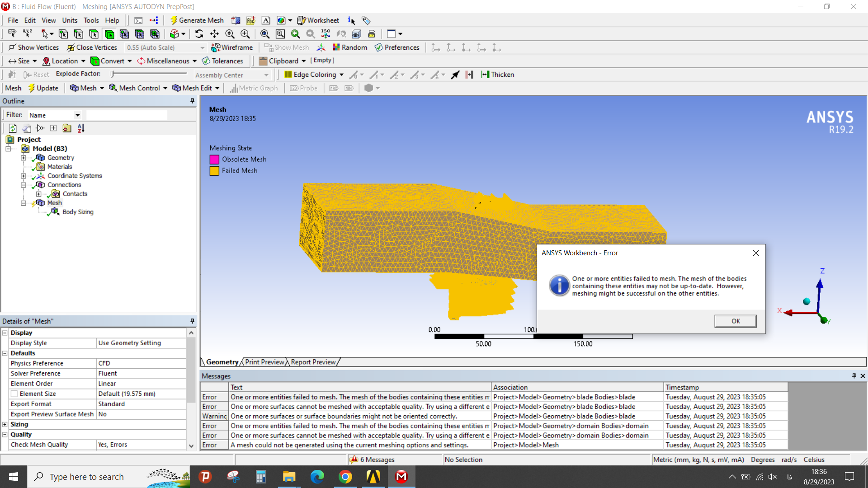Open the Tools menu
The height and width of the screenshot is (488, 868).
[91, 20]
